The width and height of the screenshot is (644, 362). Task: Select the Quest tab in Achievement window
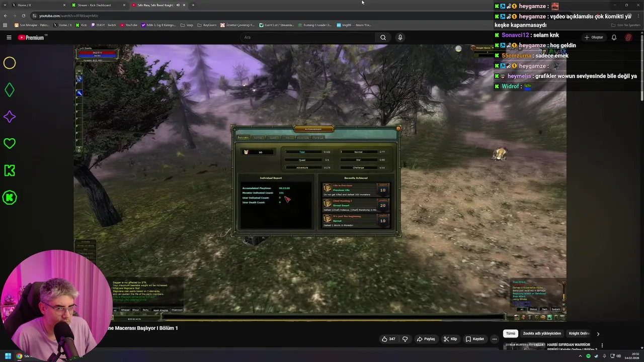tap(273, 137)
